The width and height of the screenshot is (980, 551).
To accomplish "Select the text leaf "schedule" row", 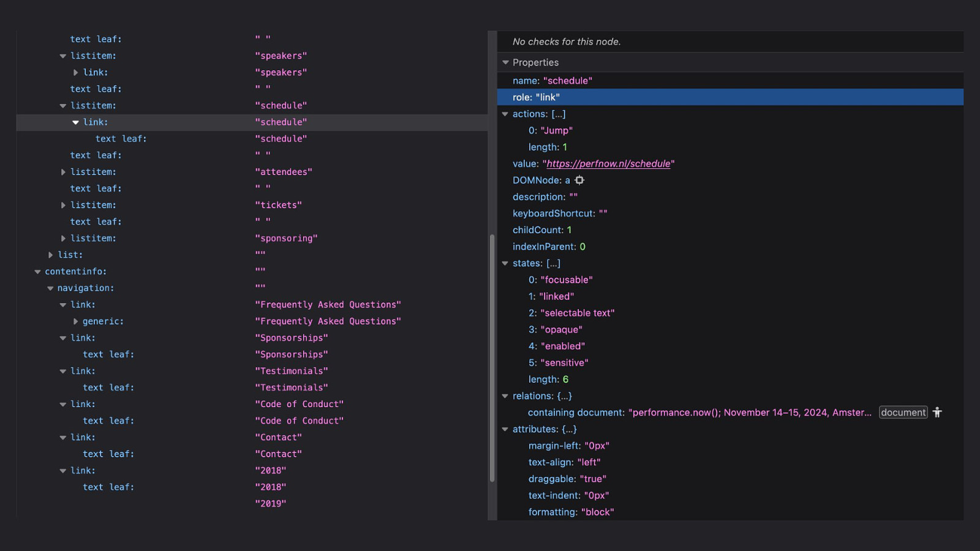I will tap(252, 139).
